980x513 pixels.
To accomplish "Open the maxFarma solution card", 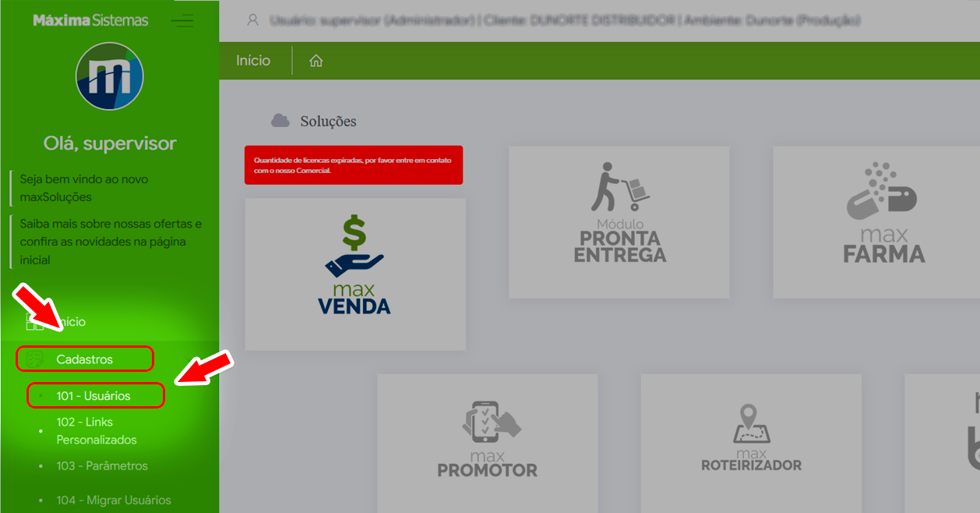I will (876, 222).
